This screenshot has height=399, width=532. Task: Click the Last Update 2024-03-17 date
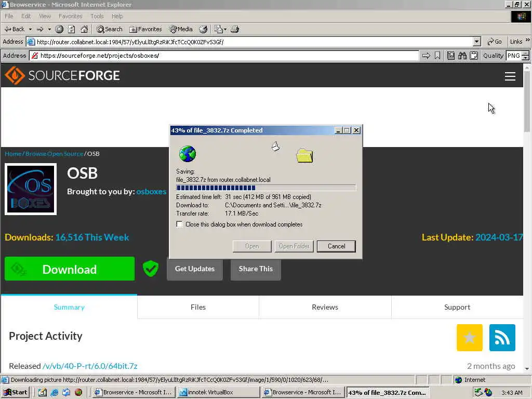pyautogui.click(x=499, y=237)
